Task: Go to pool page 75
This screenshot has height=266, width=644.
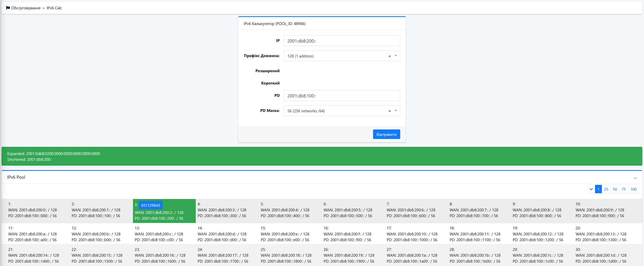Action: pos(624,189)
